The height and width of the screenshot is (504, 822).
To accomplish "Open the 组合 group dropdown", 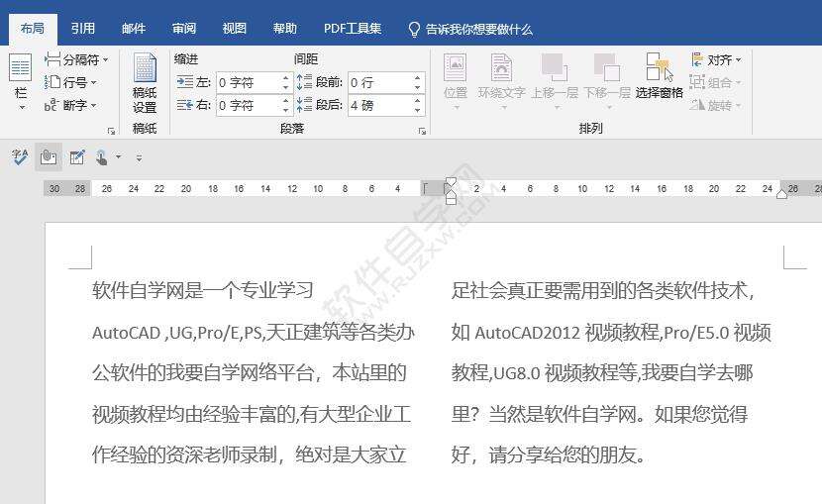I will [716, 82].
